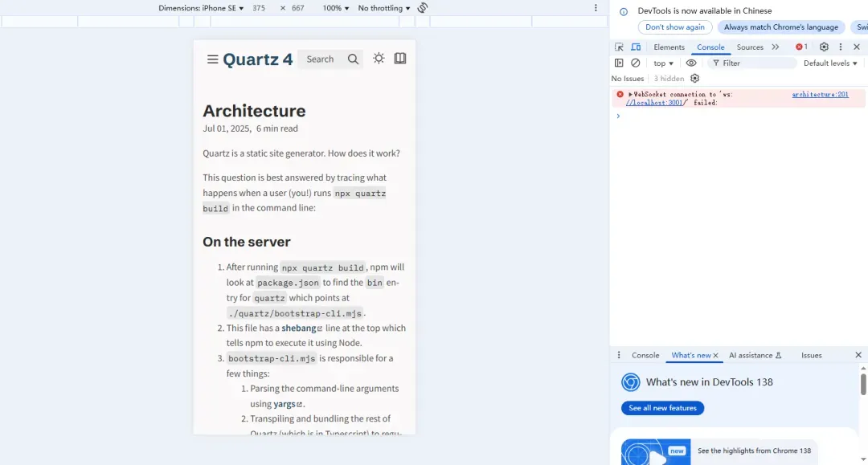Open the Customize and control DevTools menu
This screenshot has width=868, height=465.
[x=841, y=47]
